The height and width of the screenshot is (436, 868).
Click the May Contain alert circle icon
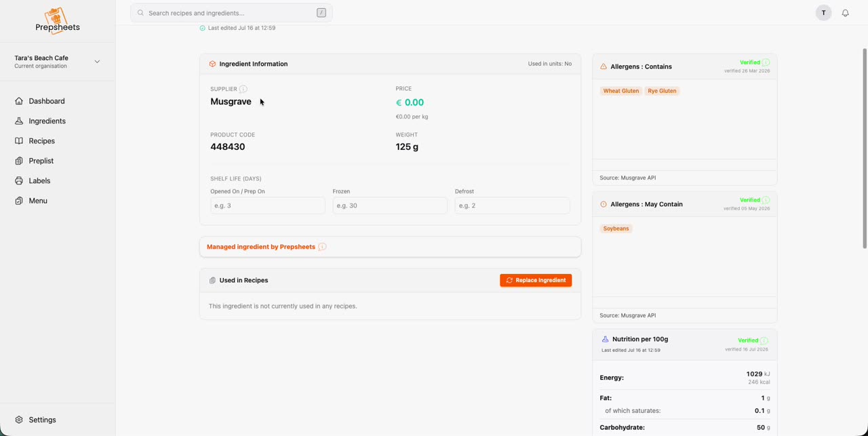pos(604,204)
